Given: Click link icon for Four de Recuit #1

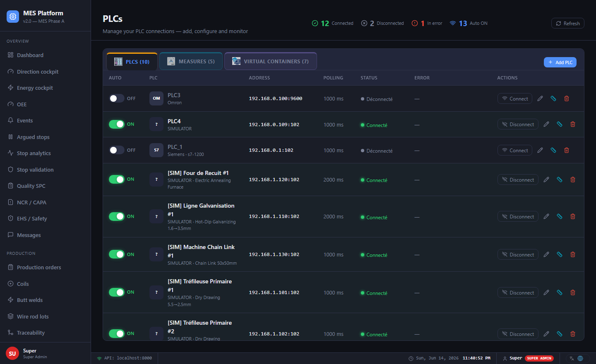Looking at the screenshot, I should click(x=560, y=180).
